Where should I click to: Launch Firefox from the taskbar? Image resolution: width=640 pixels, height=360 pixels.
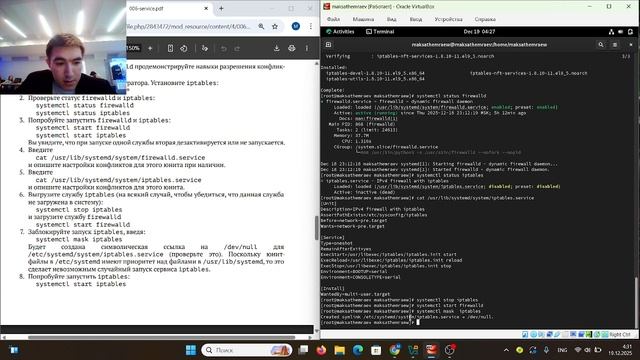click(321, 350)
